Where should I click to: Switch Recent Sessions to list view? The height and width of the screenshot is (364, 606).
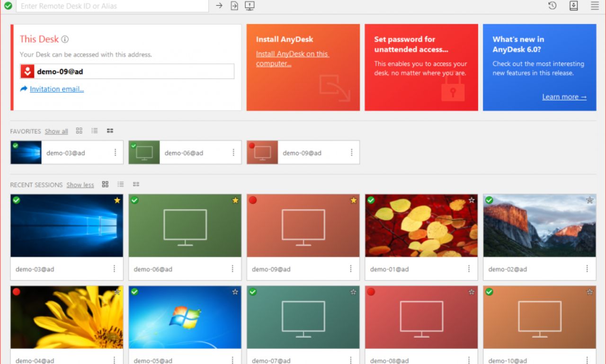121,184
